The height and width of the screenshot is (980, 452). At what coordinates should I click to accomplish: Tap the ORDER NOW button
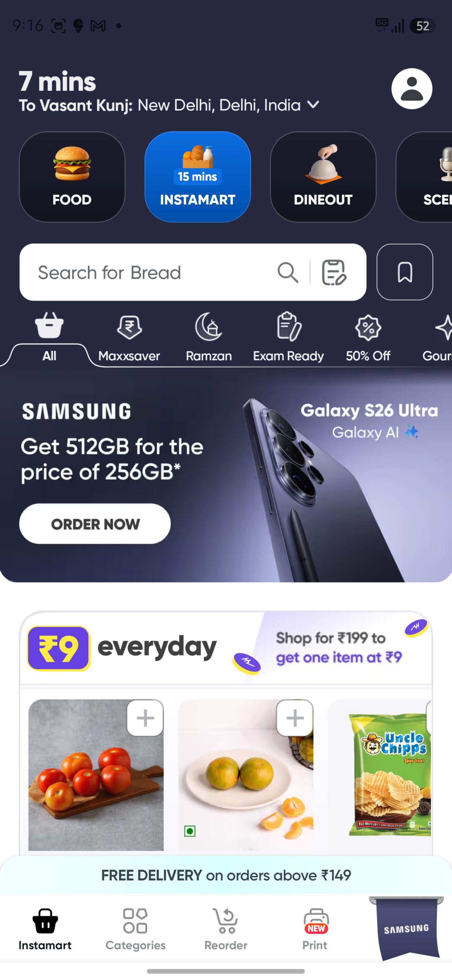click(x=95, y=524)
